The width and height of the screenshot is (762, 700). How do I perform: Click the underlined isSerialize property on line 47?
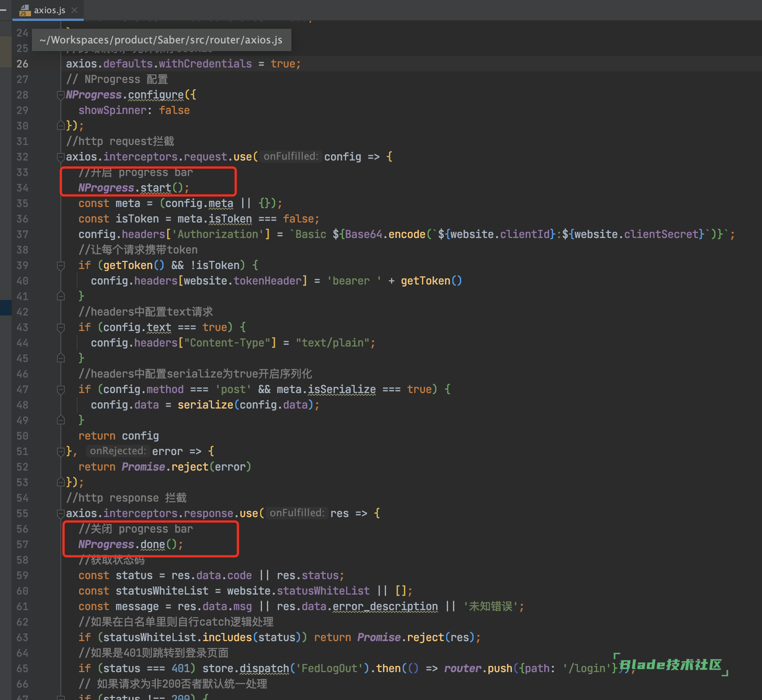point(342,389)
